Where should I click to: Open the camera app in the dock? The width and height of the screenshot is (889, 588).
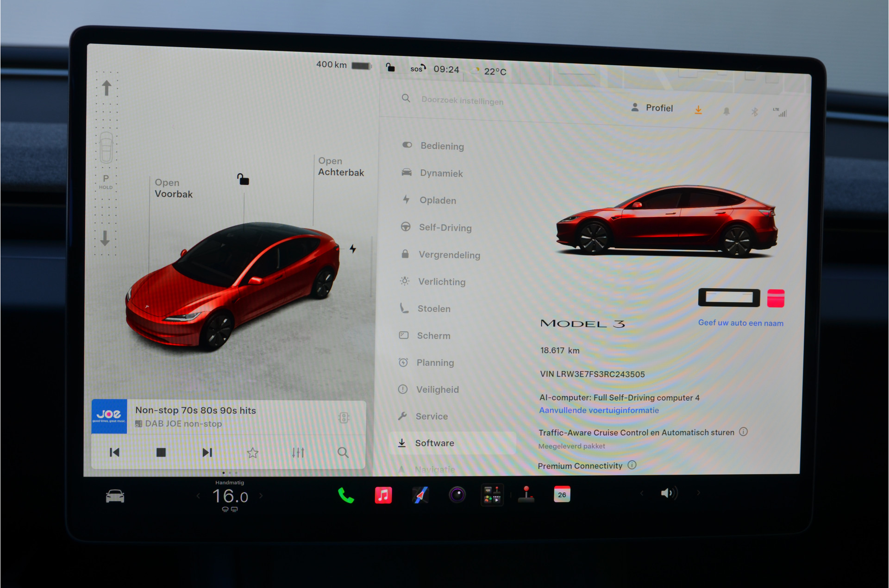(x=457, y=495)
